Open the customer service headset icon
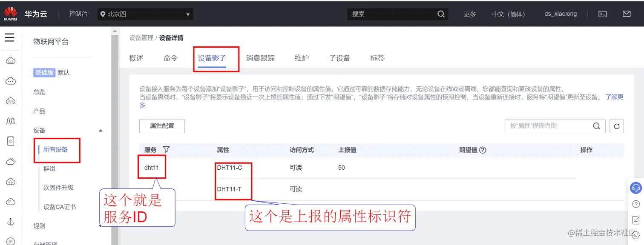This screenshot has height=245, width=644. [636, 188]
